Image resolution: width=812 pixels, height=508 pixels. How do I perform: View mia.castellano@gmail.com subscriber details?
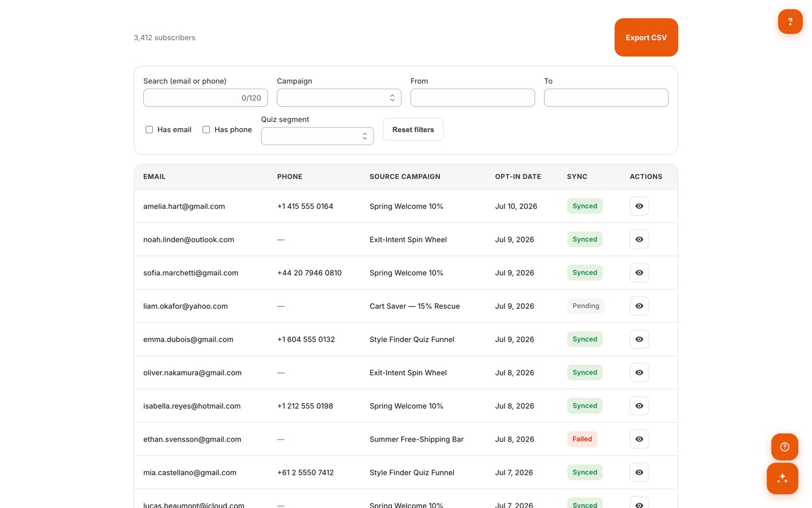[x=639, y=472]
